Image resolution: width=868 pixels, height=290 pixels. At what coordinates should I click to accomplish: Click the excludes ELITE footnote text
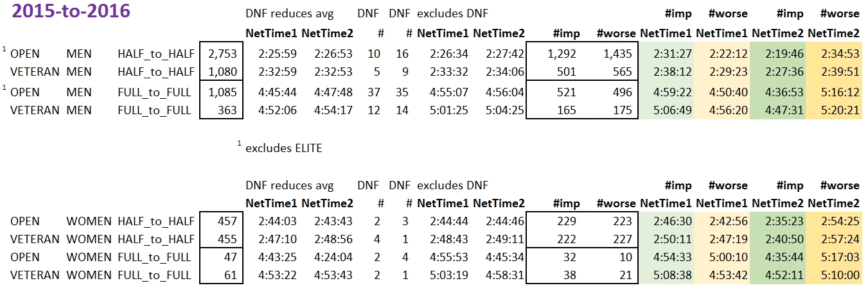(283, 148)
